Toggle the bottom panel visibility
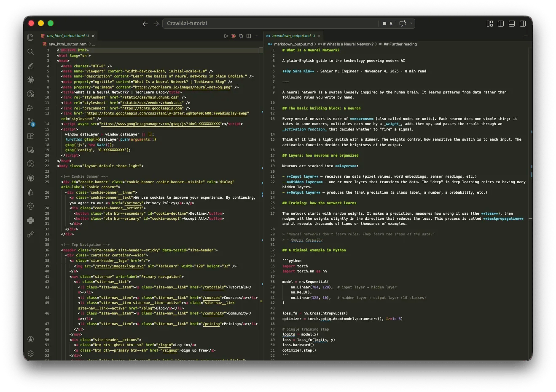The image size is (556, 392). click(x=512, y=24)
